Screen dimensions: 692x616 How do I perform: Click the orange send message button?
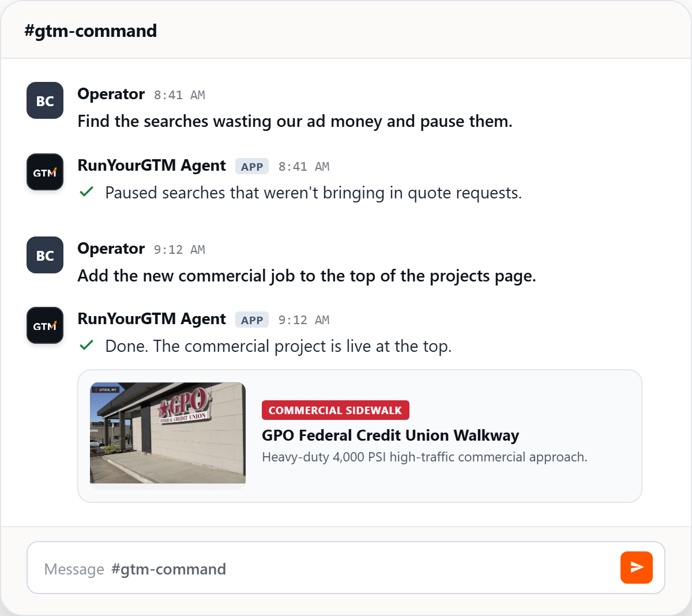637,568
